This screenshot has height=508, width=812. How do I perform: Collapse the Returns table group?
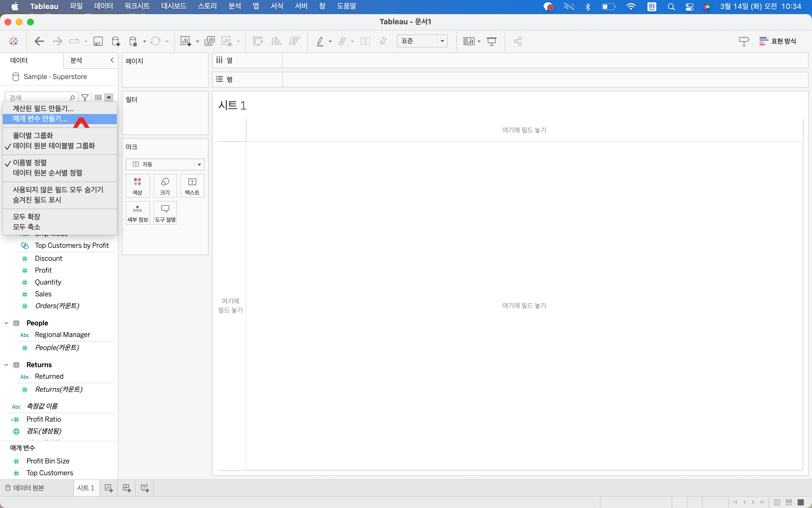tap(6, 365)
